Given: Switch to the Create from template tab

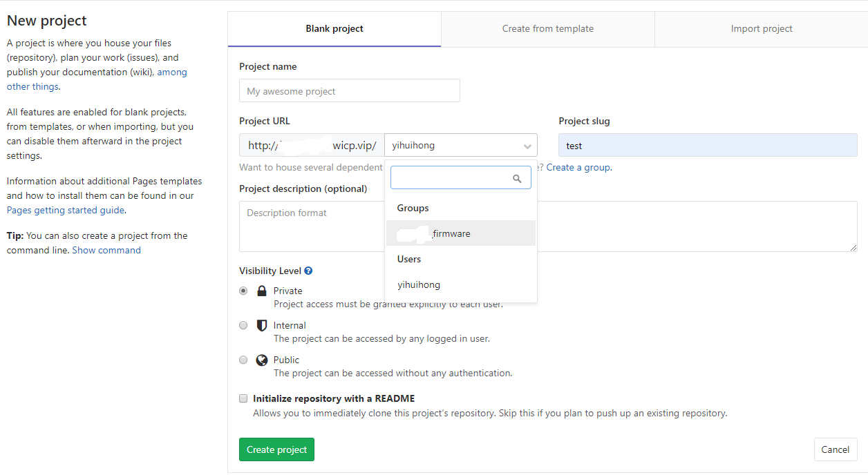Looking at the screenshot, I should (x=547, y=28).
